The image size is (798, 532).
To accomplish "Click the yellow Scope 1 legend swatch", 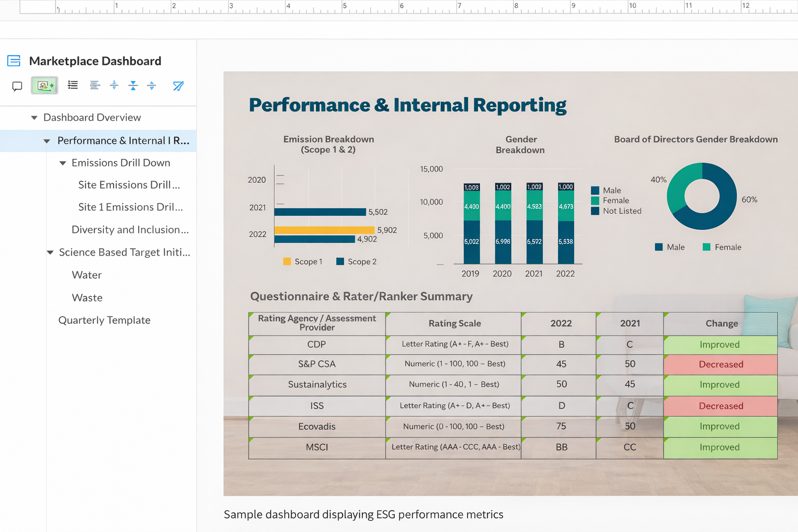I will click(287, 261).
